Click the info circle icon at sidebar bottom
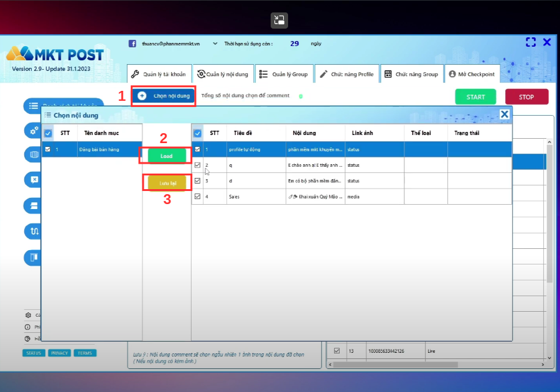The height and width of the screenshot is (392, 560). click(27, 327)
